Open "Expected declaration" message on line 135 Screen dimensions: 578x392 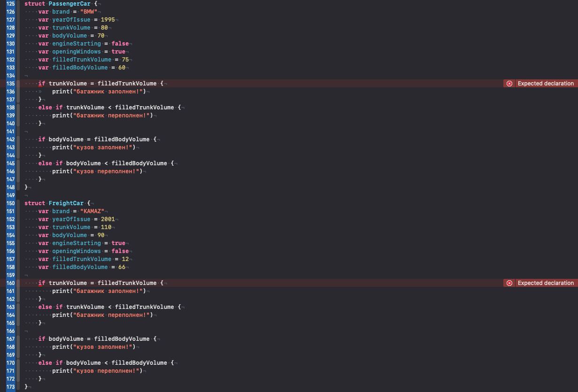[546, 84]
